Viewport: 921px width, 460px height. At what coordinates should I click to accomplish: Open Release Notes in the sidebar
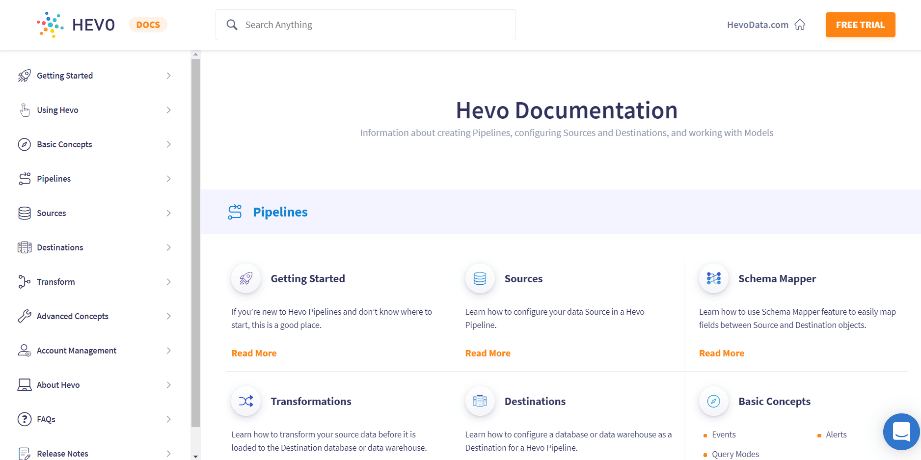point(62,454)
